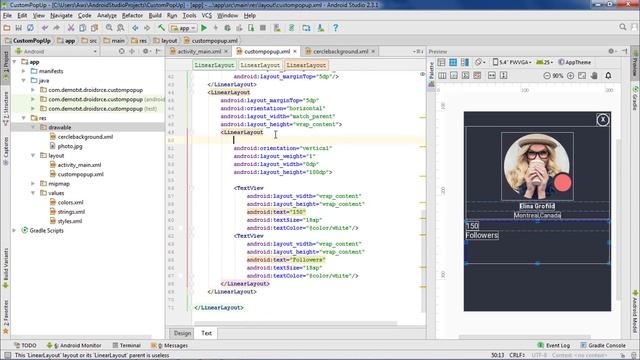This screenshot has height=360, width=640.
Task: Click the Synchronize toolbar icon
Action: [x=30, y=28]
